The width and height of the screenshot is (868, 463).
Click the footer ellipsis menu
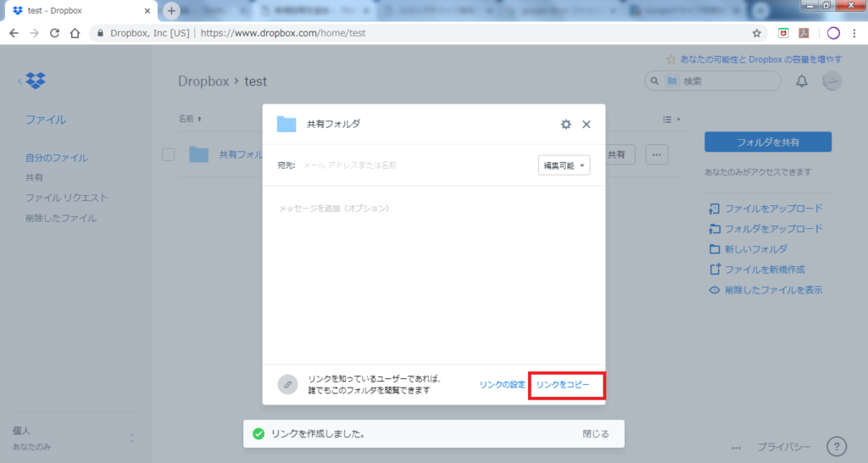tap(736, 448)
